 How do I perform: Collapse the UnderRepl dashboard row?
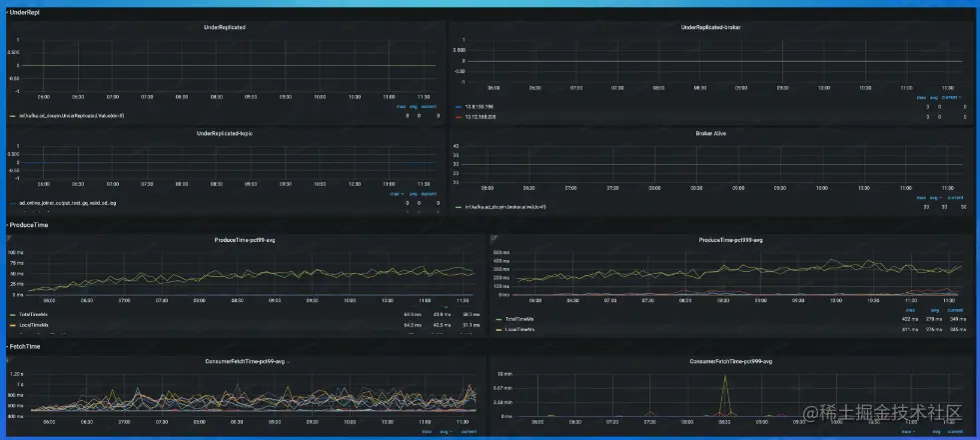[22, 13]
